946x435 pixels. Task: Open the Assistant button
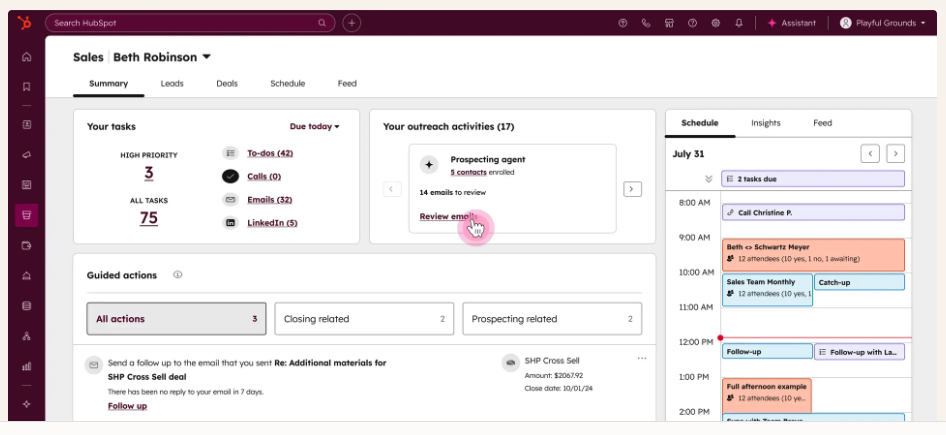(x=792, y=23)
